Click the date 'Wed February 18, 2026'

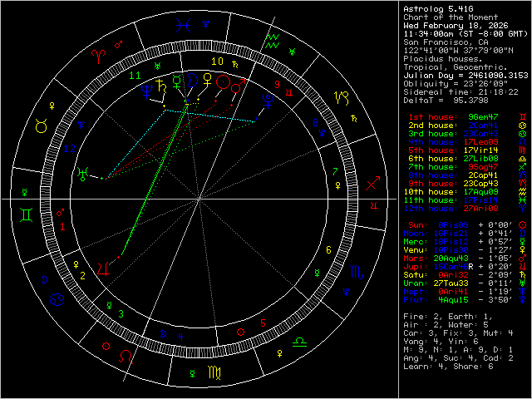click(x=456, y=26)
